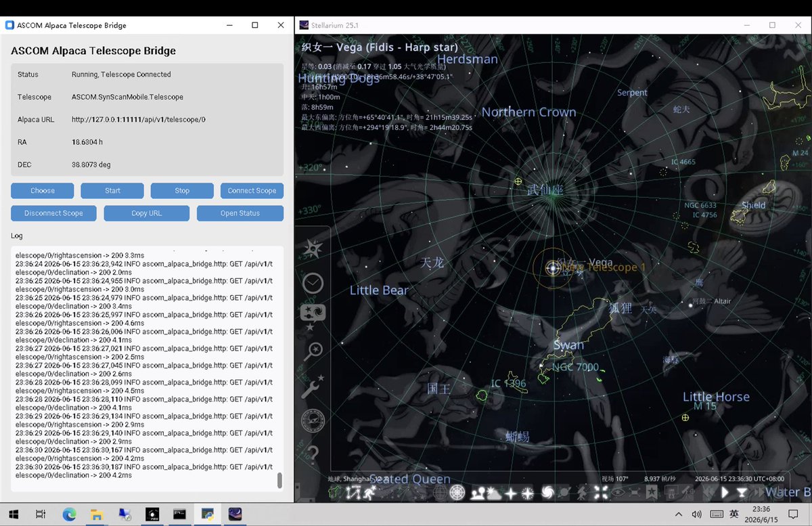Click the eight-pointed star toolbar icon
This screenshot has height=526, width=812.
pyautogui.click(x=526, y=492)
